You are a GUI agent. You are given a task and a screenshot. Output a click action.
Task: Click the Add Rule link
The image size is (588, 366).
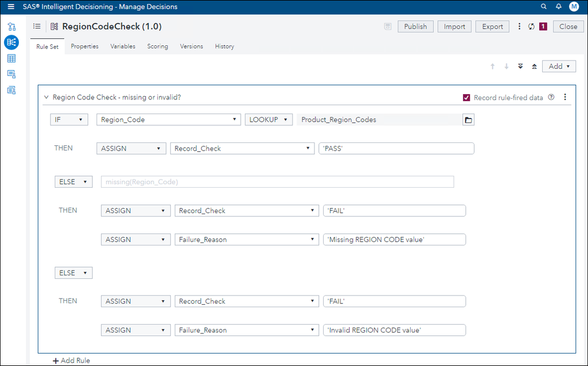pos(71,361)
